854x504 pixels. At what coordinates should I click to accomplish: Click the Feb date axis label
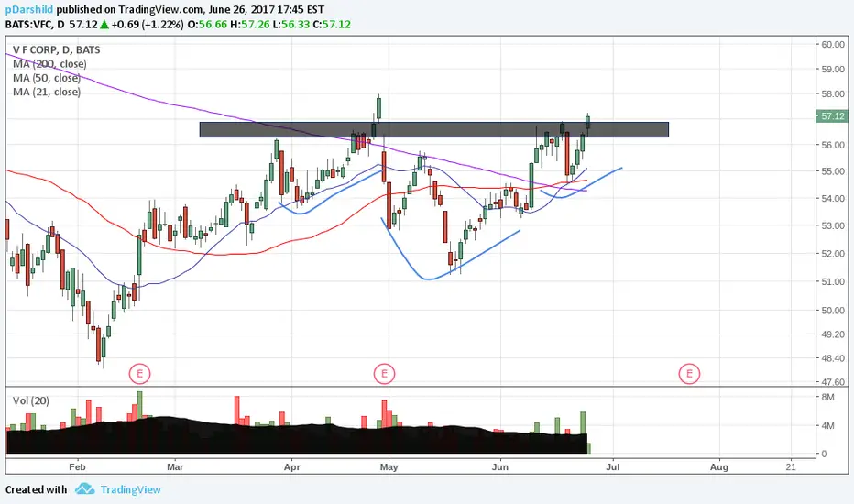click(77, 467)
